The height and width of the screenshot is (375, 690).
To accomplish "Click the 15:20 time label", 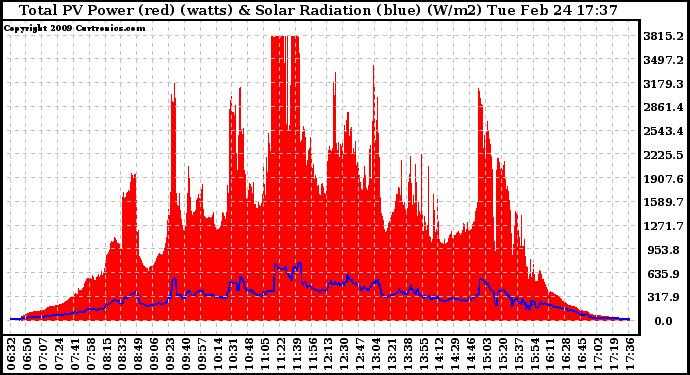I will tap(503, 353).
